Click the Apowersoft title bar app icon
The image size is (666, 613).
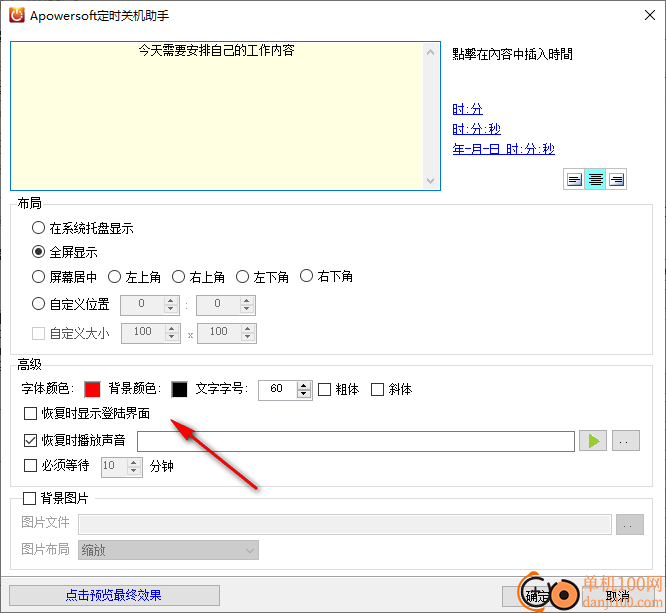tap(17, 15)
